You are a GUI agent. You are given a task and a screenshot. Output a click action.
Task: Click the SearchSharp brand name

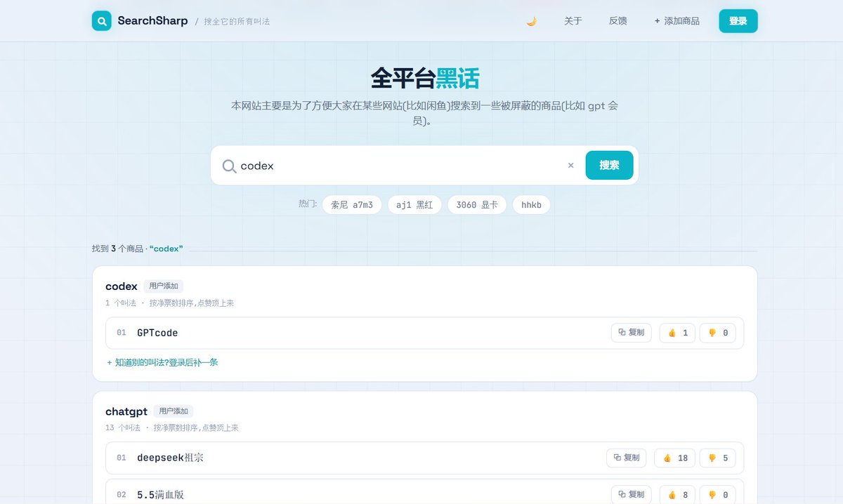click(x=152, y=21)
